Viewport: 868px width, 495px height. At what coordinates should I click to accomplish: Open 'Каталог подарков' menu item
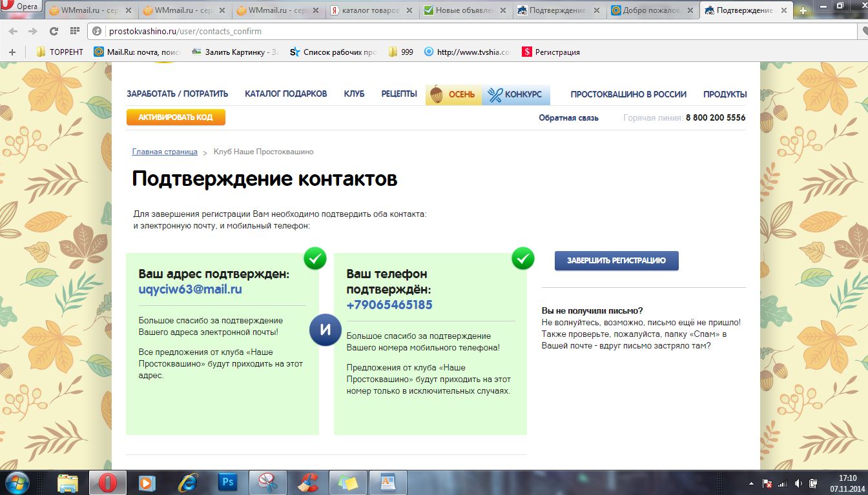[286, 94]
